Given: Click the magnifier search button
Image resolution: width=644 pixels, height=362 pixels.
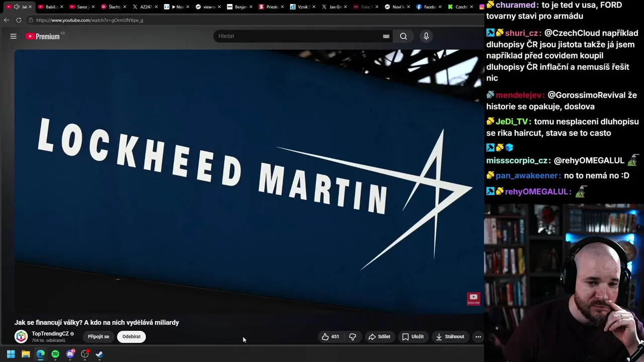Looking at the screenshot, I should 404,36.
